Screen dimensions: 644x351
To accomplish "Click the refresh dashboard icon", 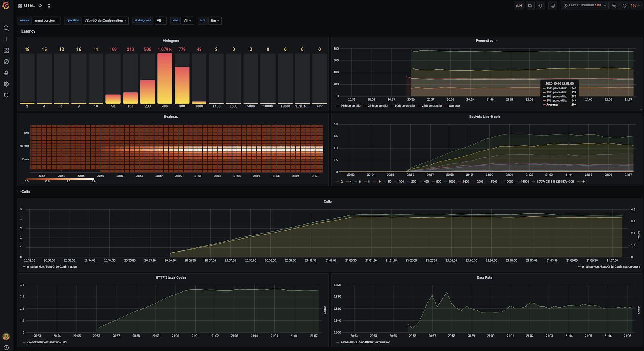I will click(x=624, y=6).
